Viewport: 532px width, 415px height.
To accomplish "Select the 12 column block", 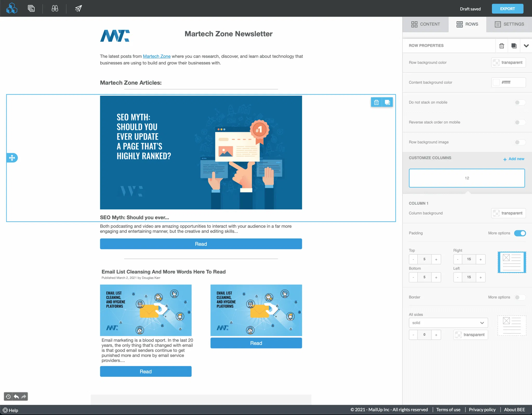I will click(x=467, y=178).
